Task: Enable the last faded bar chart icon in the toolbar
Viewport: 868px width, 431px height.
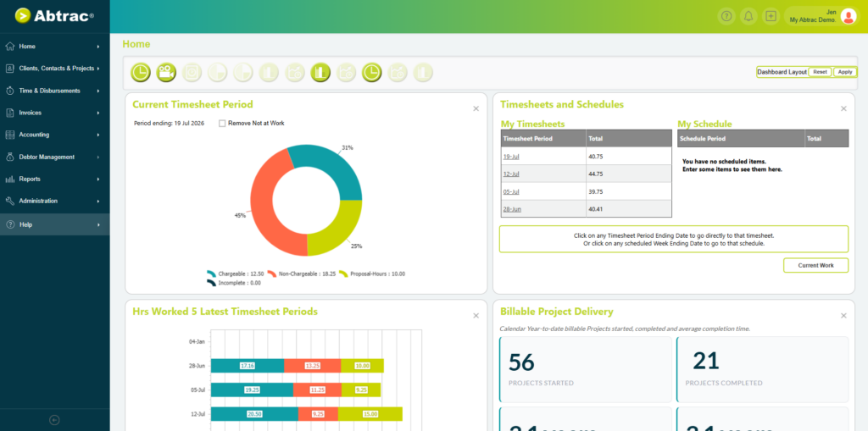Action: point(424,73)
